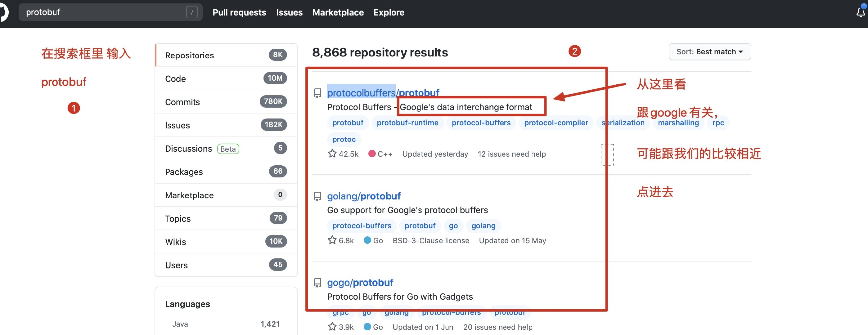Open the BSD-3-Clause license link
Image resolution: width=868 pixels, height=335 pixels.
[x=431, y=240]
